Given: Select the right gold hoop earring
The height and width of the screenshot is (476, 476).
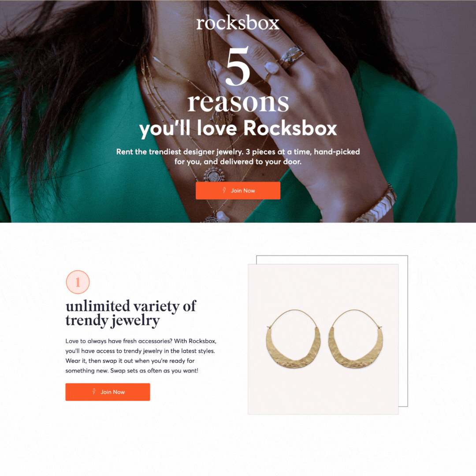Looking at the screenshot, I should [x=356, y=339].
